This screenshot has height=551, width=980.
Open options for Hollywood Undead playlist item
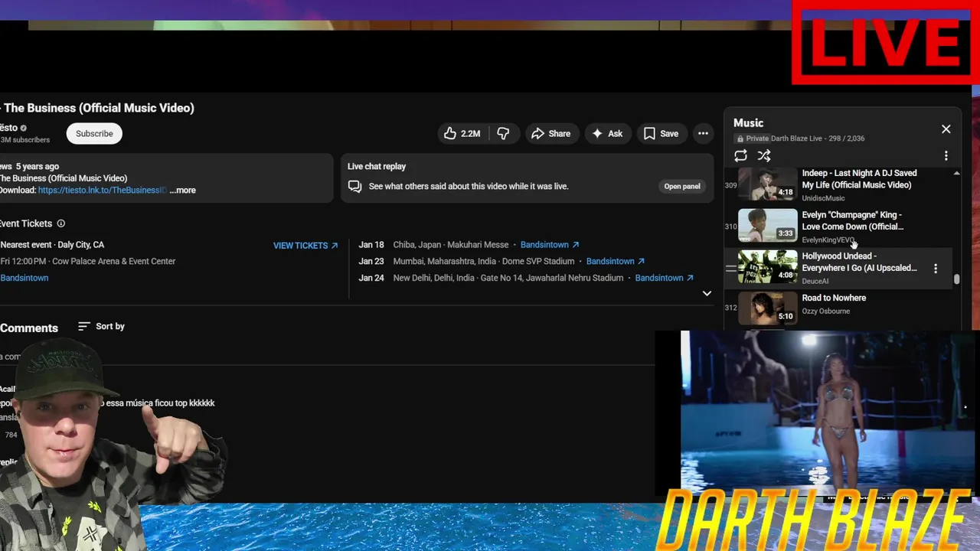click(935, 269)
